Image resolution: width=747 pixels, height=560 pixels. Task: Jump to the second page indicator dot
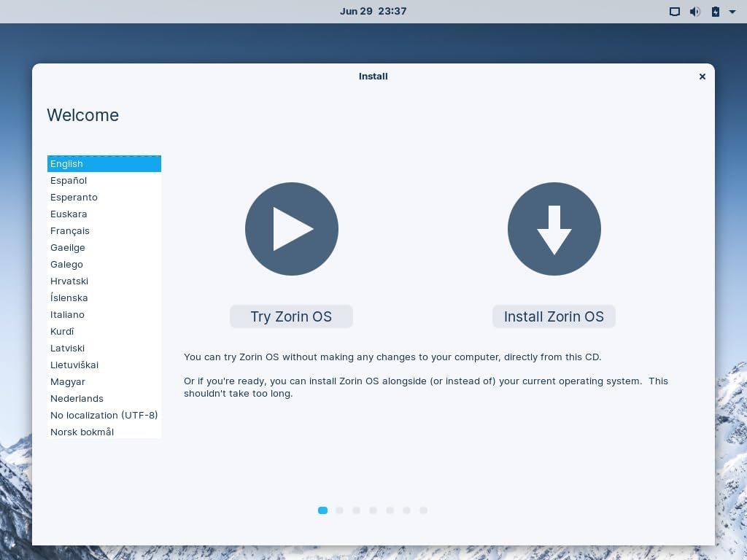coord(340,510)
